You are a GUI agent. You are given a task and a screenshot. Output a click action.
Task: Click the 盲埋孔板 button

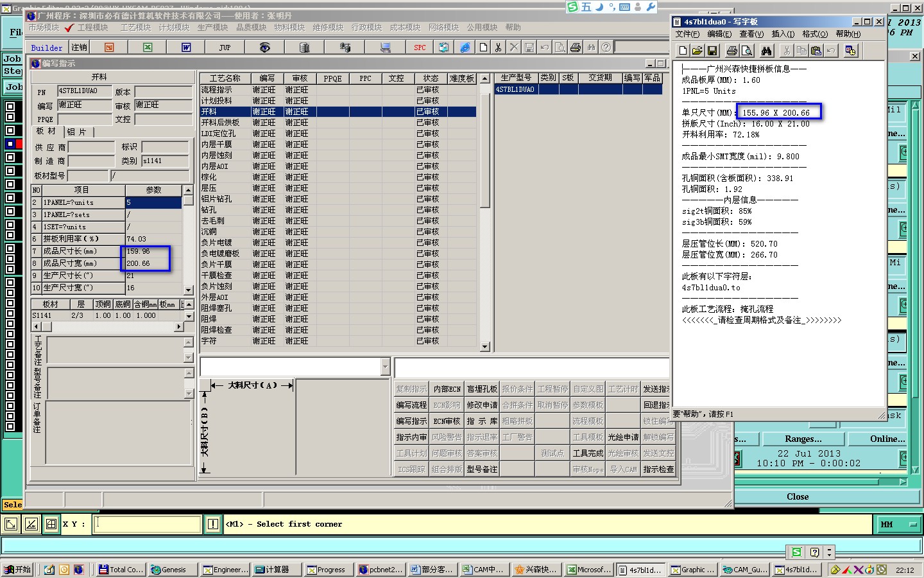click(x=482, y=389)
